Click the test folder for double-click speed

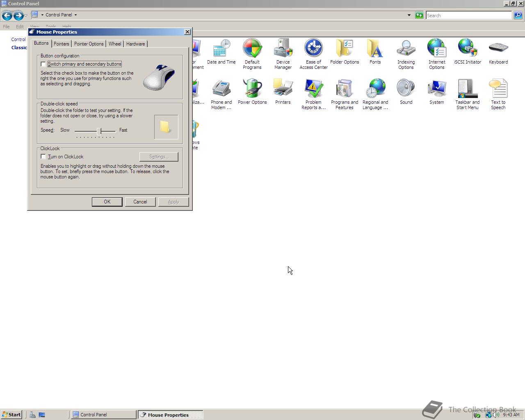tap(166, 127)
